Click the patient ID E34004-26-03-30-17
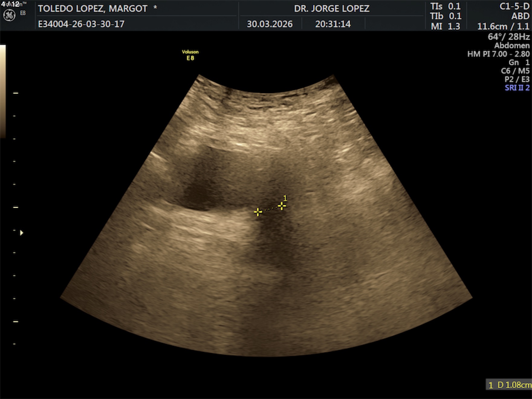The width and height of the screenshot is (532, 399). tap(81, 24)
